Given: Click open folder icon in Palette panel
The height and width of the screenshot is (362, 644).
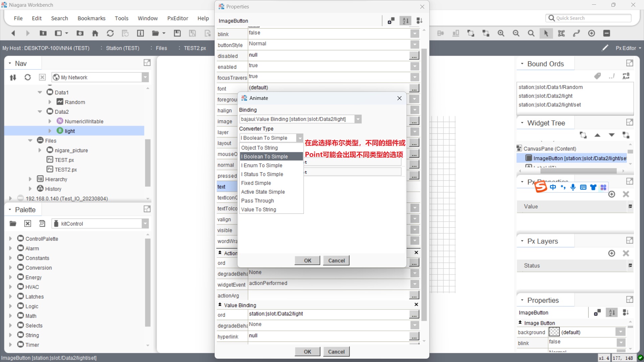Looking at the screenshot, I should tap(13, 224).
